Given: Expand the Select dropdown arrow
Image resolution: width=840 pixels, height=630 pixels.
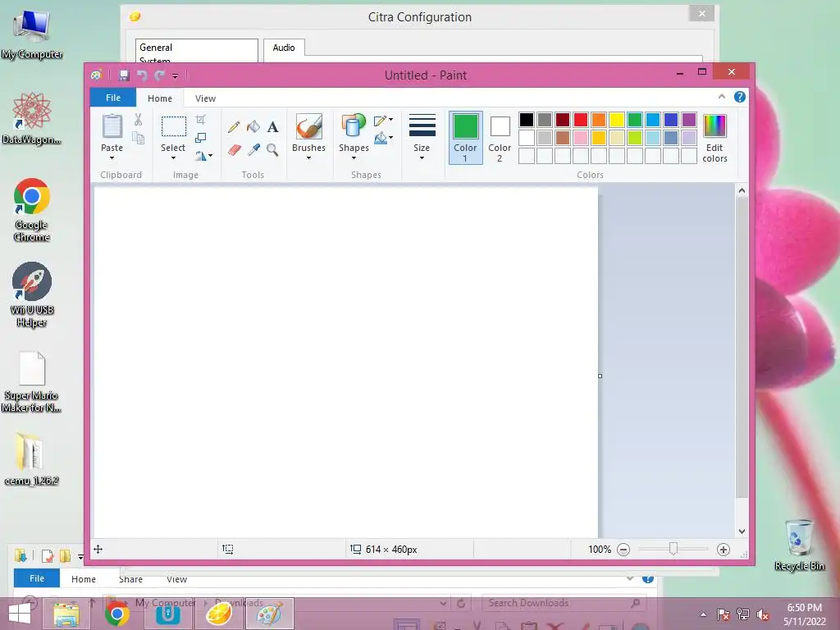Looking at the screenshot, I should coord(173,158).
